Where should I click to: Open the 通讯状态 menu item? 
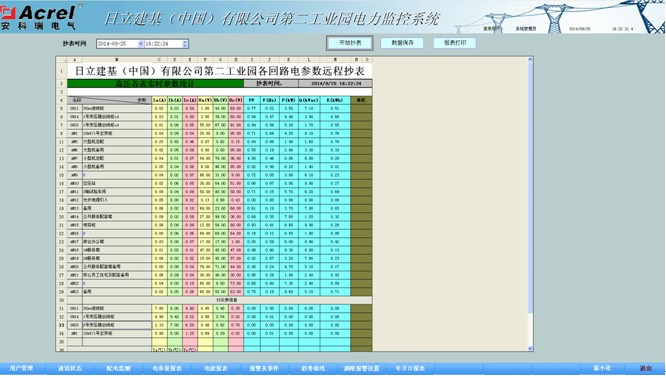tap(70, 368)
